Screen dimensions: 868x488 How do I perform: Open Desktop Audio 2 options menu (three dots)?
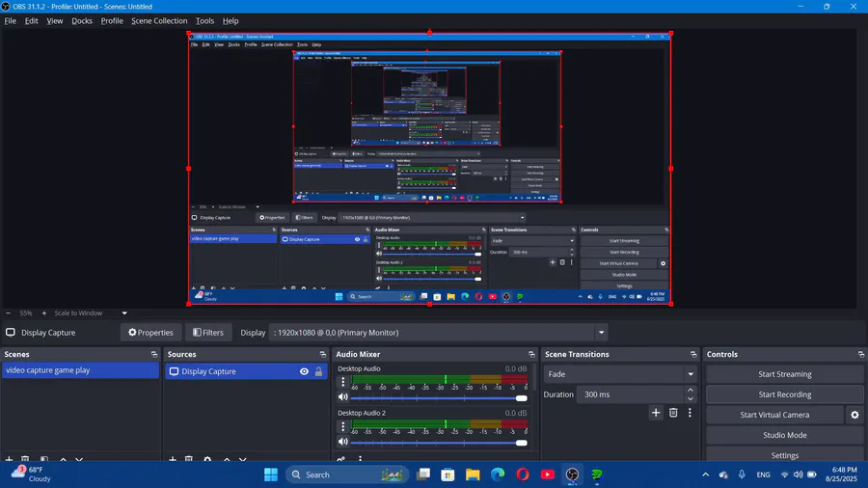point(342,426)
